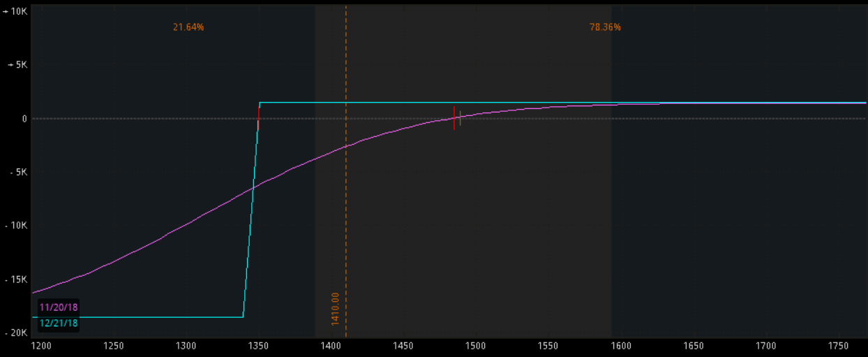
Task: Click the red breakeven marker near 1350
Action: pyautogui.click(x=258, y=118)
